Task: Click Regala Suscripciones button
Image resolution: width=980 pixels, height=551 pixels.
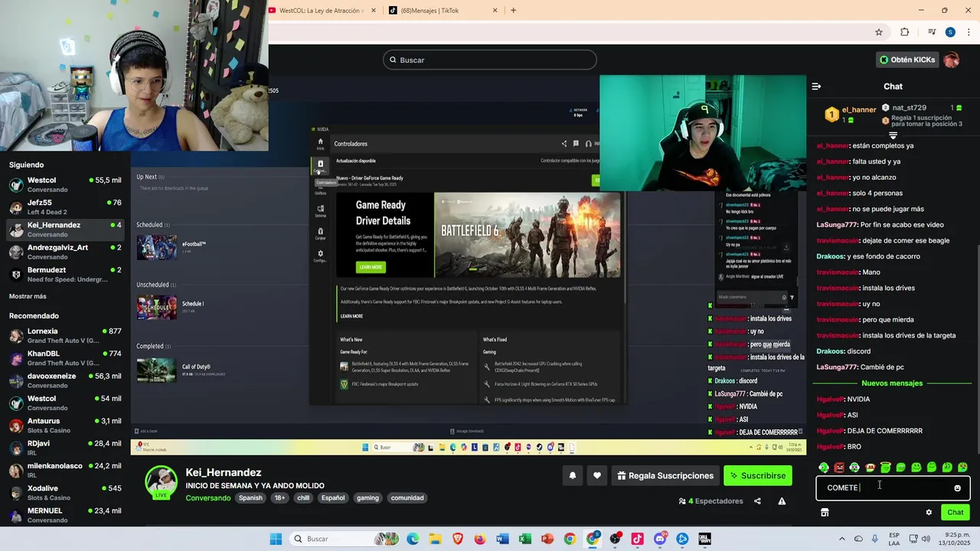Action: [664, 476]
